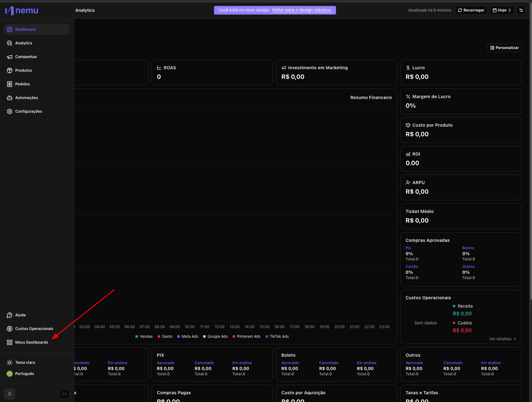532x402 pixels.
Task: Click the Produtos box icon
Action: click(x=10, y=70)
